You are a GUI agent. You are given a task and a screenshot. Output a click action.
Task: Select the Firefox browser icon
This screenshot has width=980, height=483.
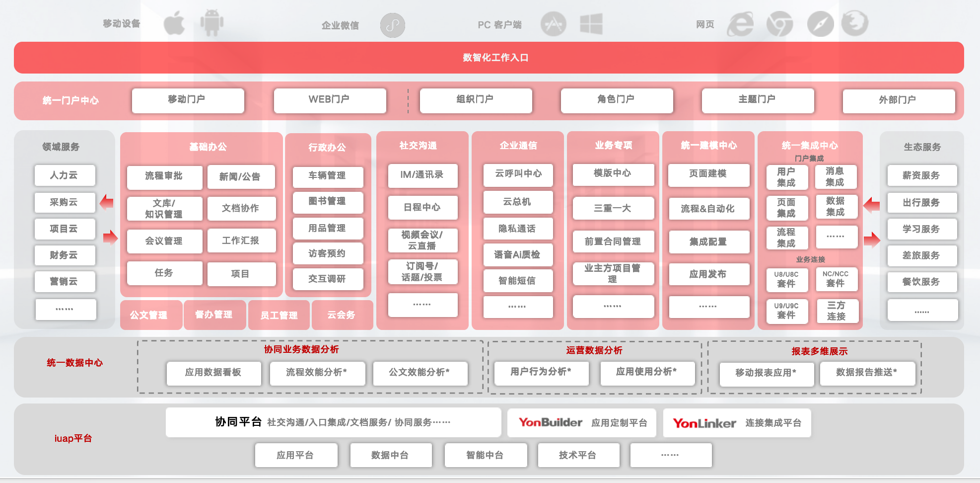[855, 23]
